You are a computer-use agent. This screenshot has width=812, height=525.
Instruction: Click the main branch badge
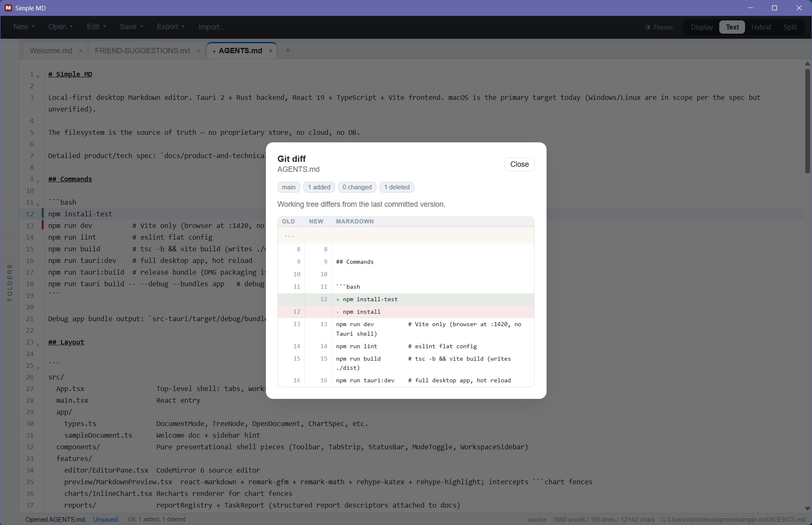(289, 187)
